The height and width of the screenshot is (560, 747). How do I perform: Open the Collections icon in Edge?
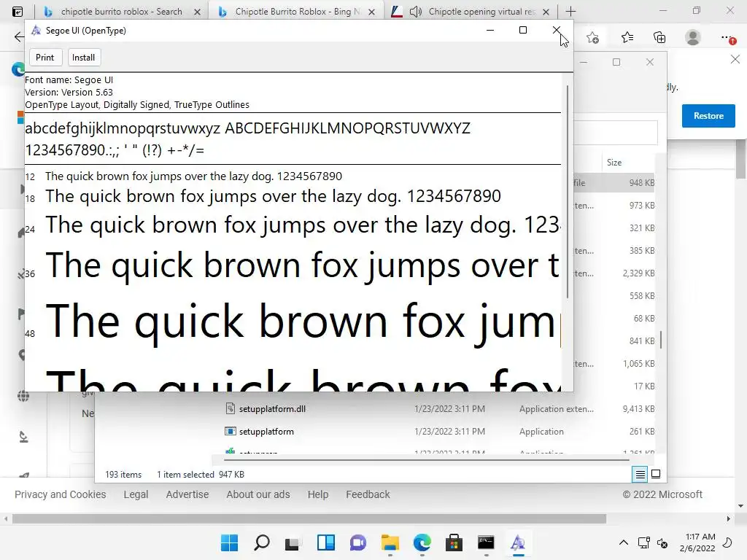659,38
